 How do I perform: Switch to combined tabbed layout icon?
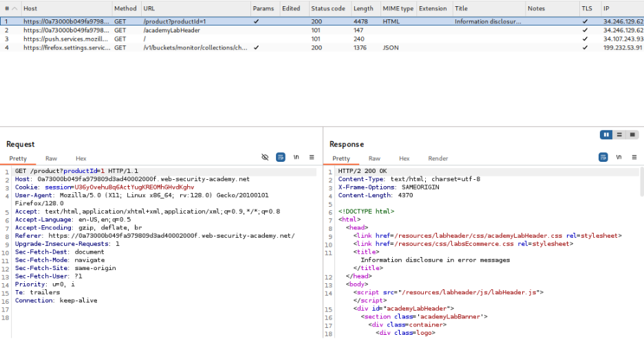[632, 134]
